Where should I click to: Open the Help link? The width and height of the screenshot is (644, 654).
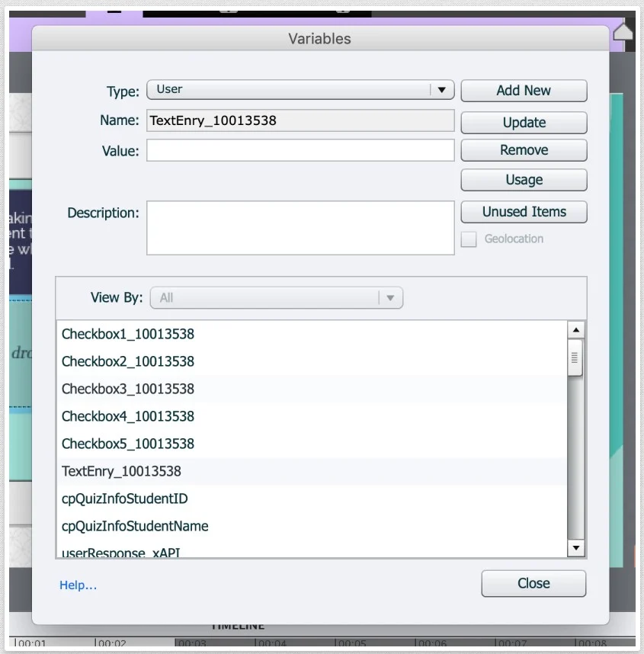tap(78, 585)
